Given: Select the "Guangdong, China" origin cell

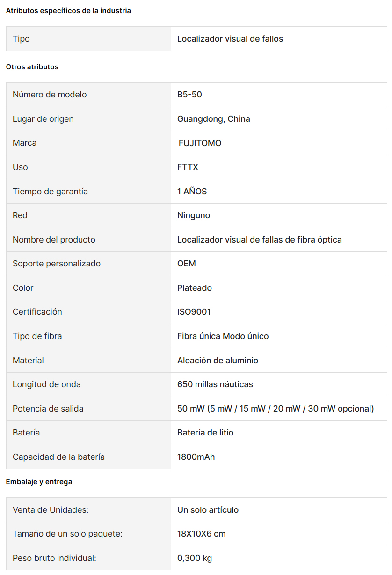Looking at the screenshot, I should tap(213, 119).
